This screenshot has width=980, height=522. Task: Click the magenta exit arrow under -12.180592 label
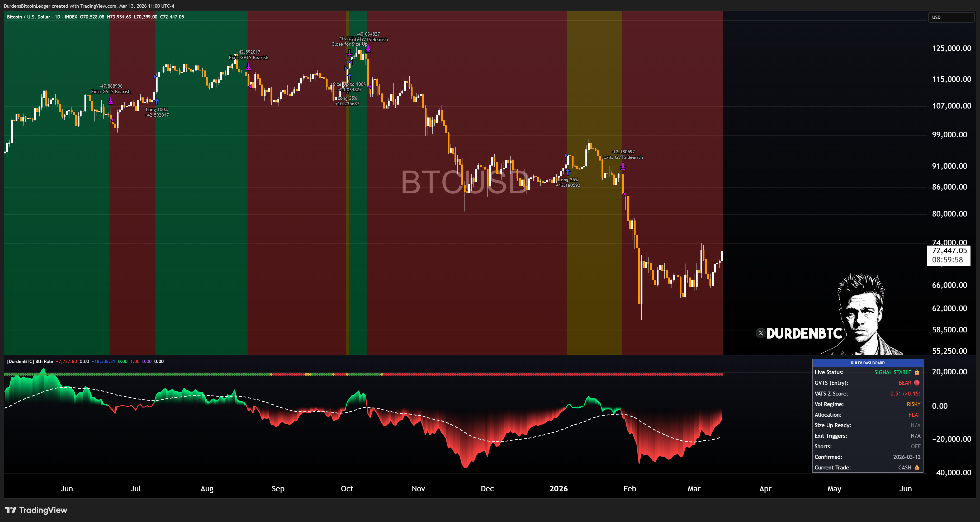pos(623,166)
